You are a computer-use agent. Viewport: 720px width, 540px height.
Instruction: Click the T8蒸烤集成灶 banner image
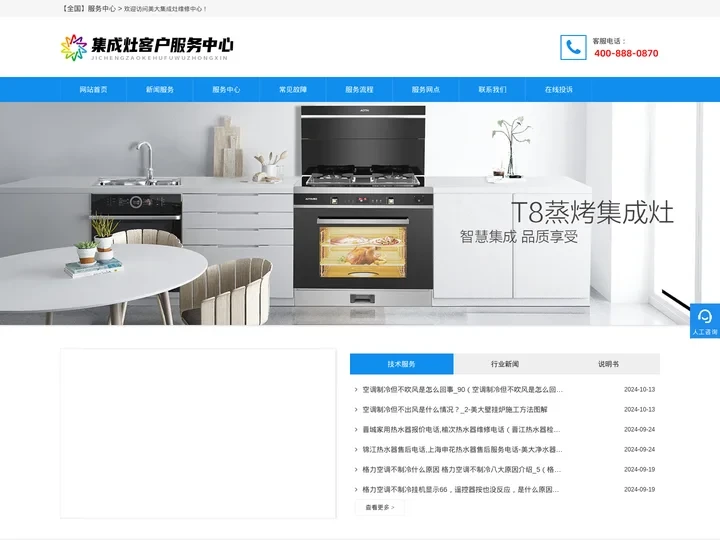[360, 214]
